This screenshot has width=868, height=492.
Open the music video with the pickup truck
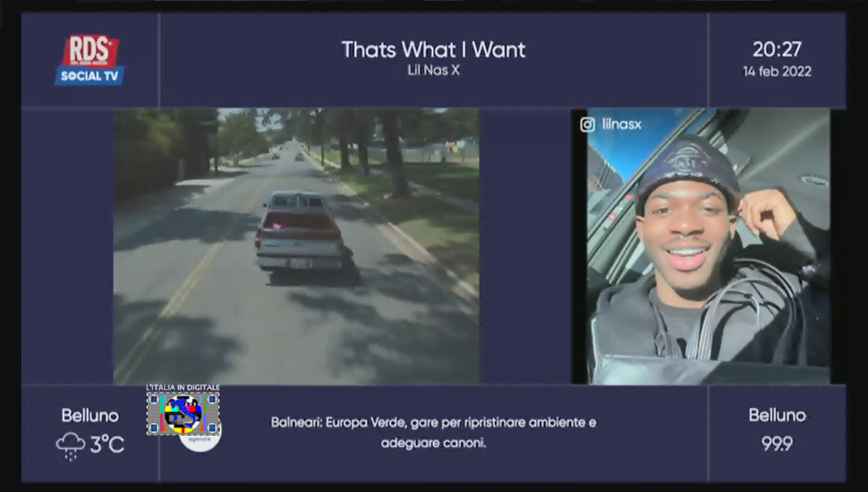[296, 246]
